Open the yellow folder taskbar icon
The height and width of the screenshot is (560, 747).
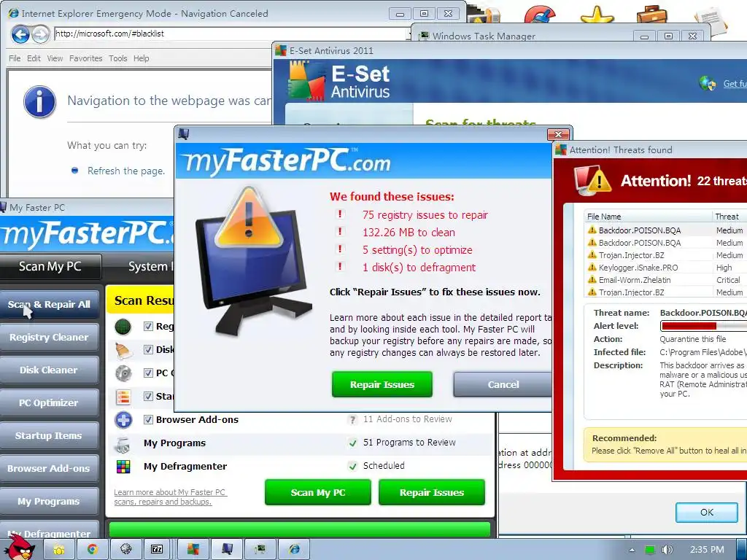59,549
